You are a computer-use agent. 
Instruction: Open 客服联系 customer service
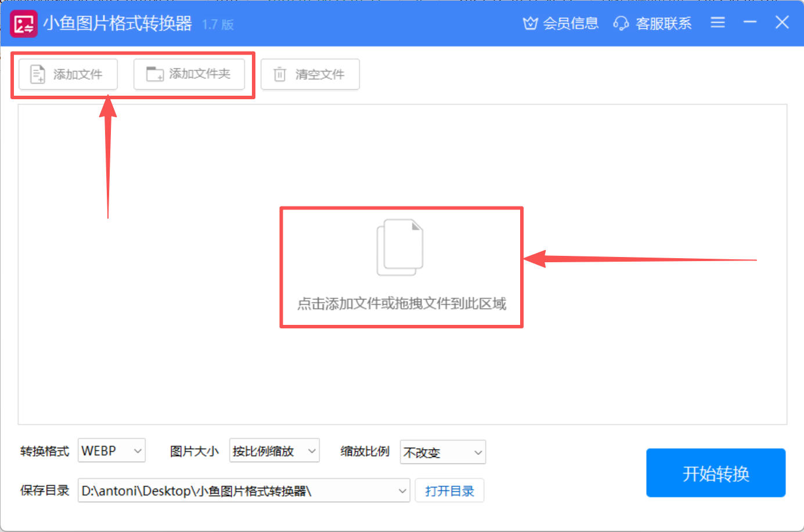663,23
